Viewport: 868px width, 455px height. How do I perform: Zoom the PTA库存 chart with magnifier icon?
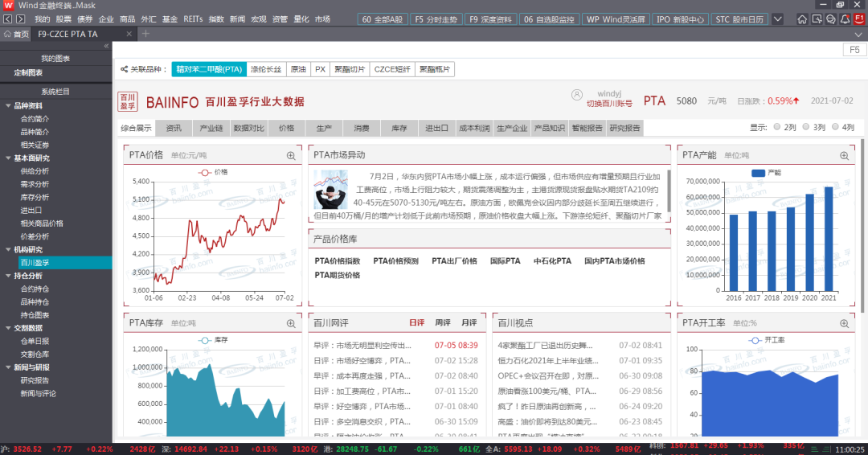[291, 323]
